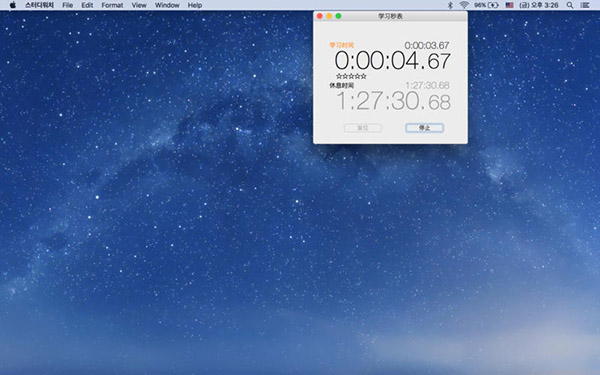Click the 学习秒表 window title
This screenshot has width=600, height=375.
390,16
